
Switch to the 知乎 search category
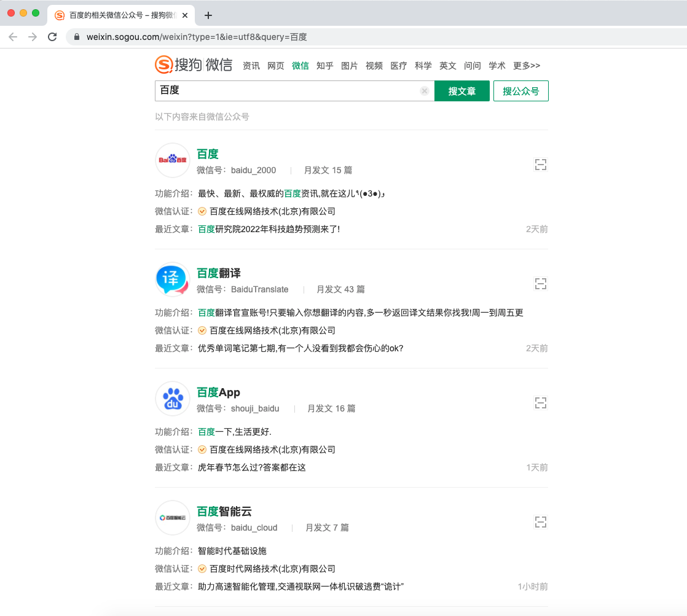click(324, 66)
